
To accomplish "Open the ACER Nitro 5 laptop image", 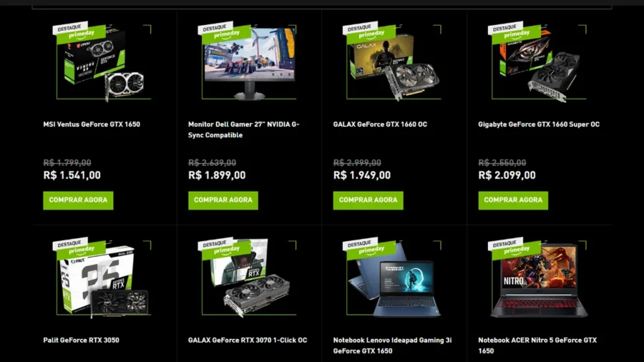I will tap(537, 278).
